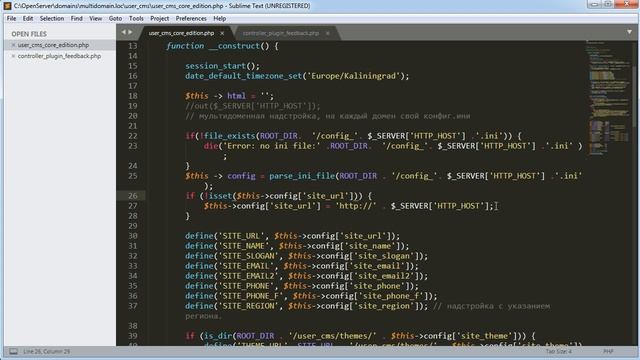640x360 pixels.
Task: Open tab list dropdown arrow
Action: [x=629, y=32]
